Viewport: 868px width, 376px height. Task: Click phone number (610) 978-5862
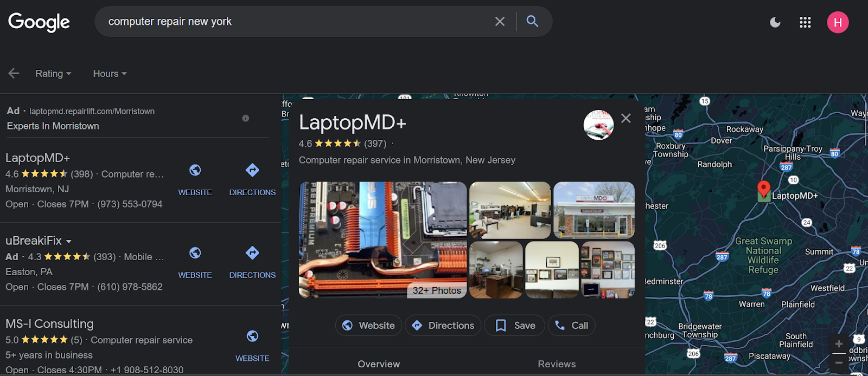130,287
